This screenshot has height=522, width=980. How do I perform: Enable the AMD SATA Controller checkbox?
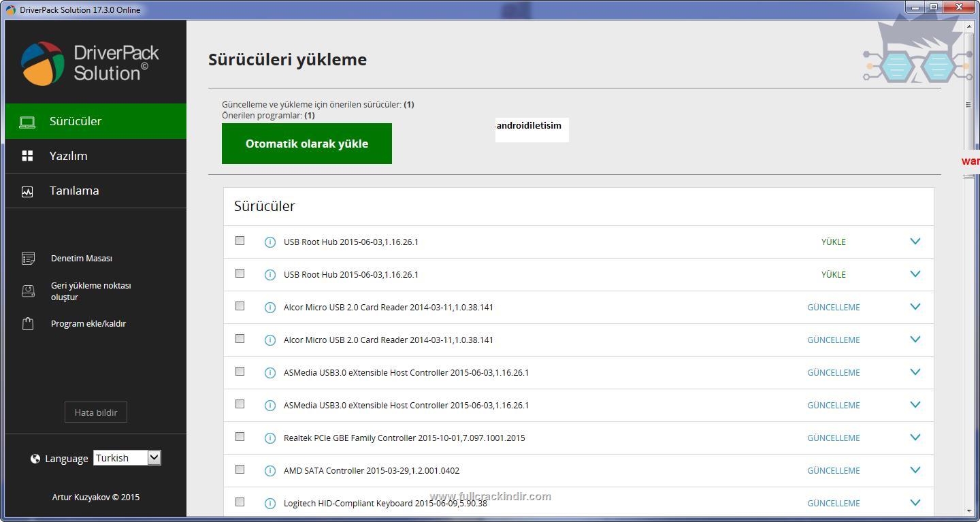pyautogui.click(x=240, y=469)
